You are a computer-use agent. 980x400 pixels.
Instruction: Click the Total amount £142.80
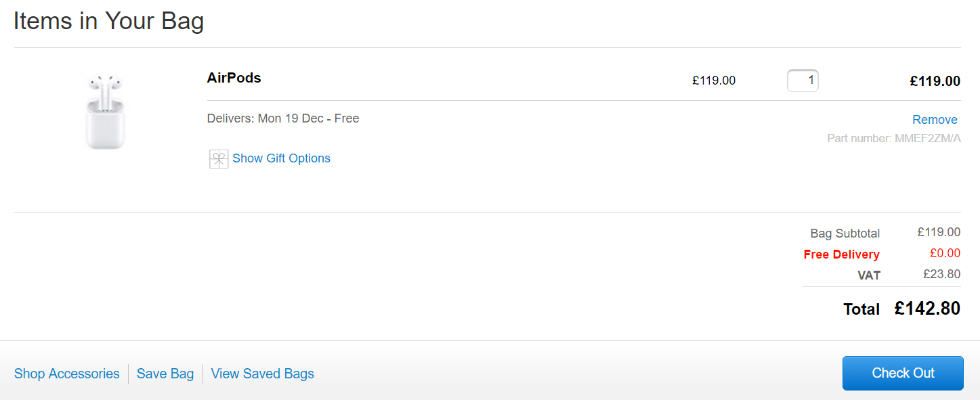[x=927, y=309]
